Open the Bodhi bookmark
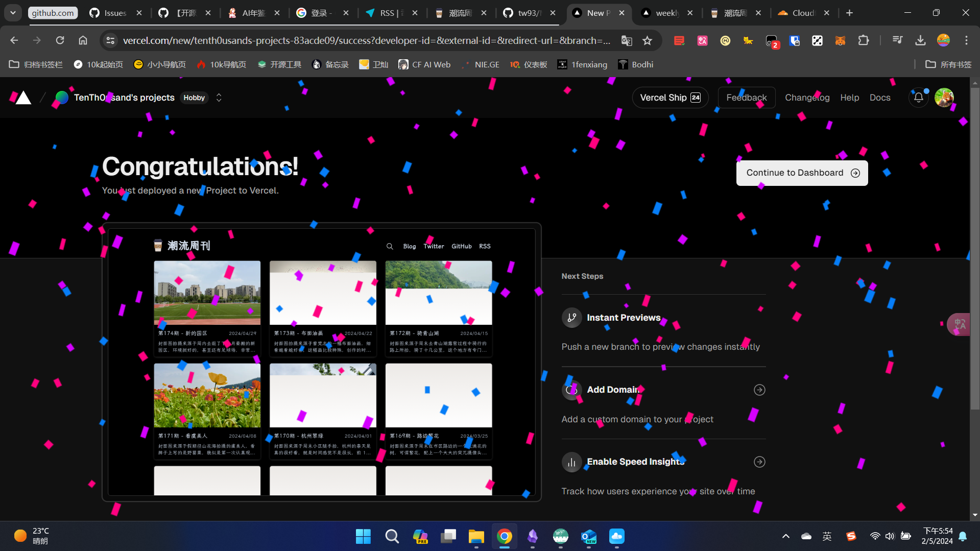This screenshot has height=551, width=980. (636, 64)
